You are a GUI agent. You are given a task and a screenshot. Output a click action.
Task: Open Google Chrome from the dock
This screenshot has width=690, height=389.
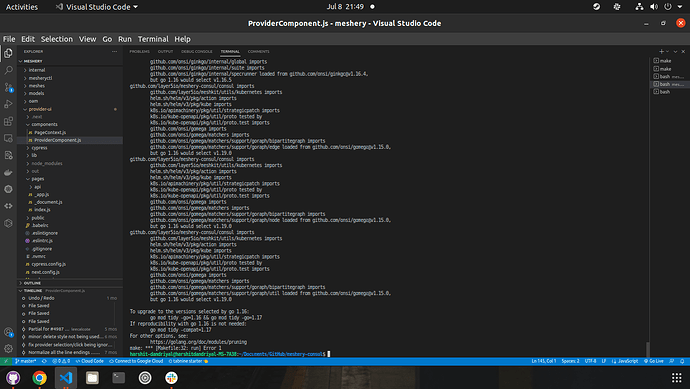click(40, 378)
